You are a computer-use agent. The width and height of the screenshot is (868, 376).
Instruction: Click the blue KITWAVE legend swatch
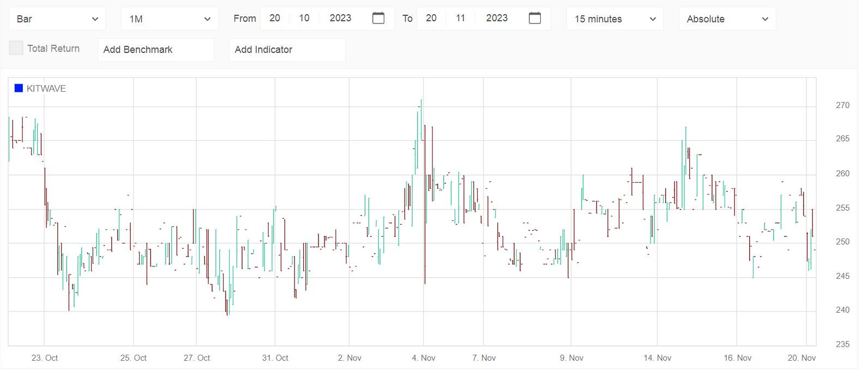coord(19,88)
